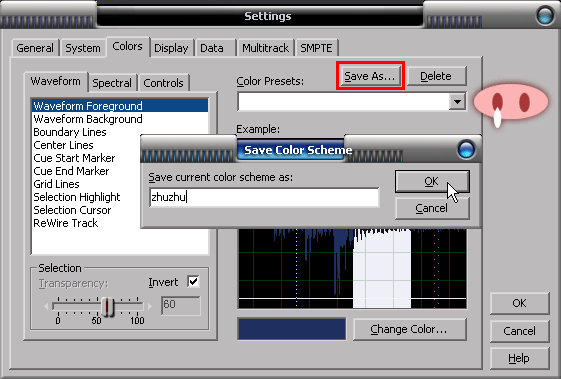
Task: Switch to the SMPTE tab
Action: (x=316, y=48)
